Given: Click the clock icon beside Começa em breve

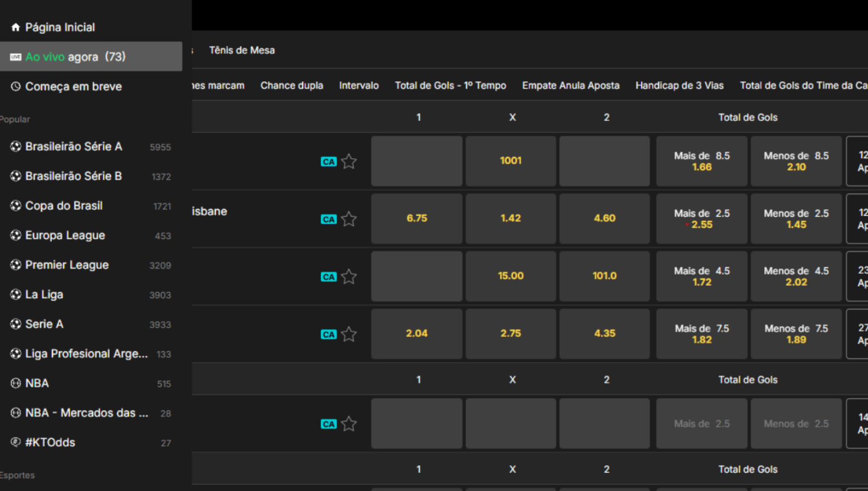Looking at the screenshot, I should point(16,86).
